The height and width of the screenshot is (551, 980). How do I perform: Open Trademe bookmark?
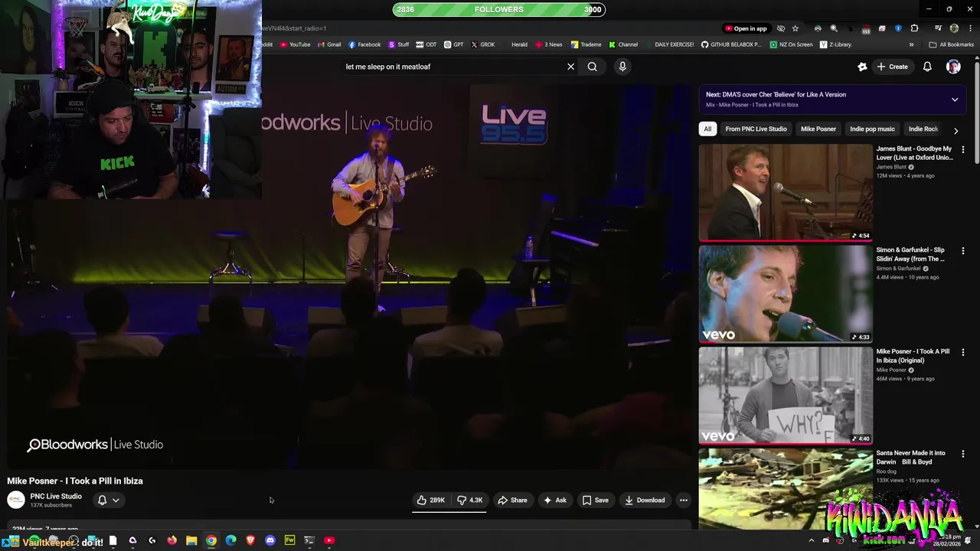(x=586, y=44)
